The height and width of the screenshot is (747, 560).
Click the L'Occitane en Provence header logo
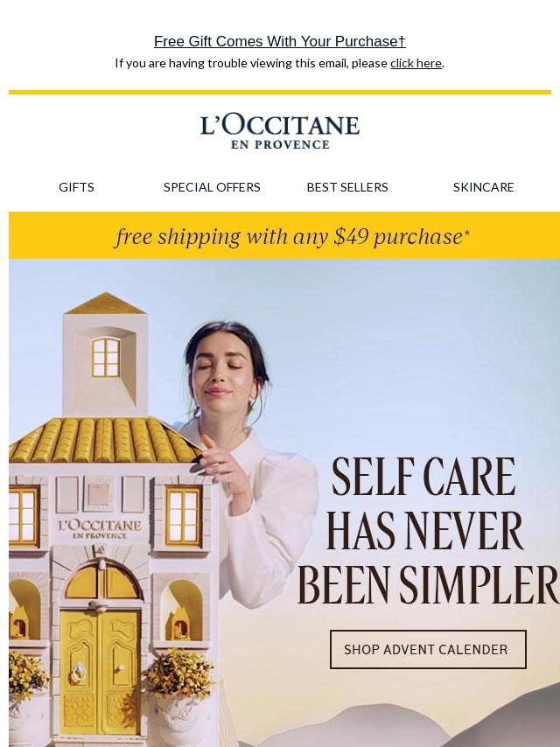[280, 131]
